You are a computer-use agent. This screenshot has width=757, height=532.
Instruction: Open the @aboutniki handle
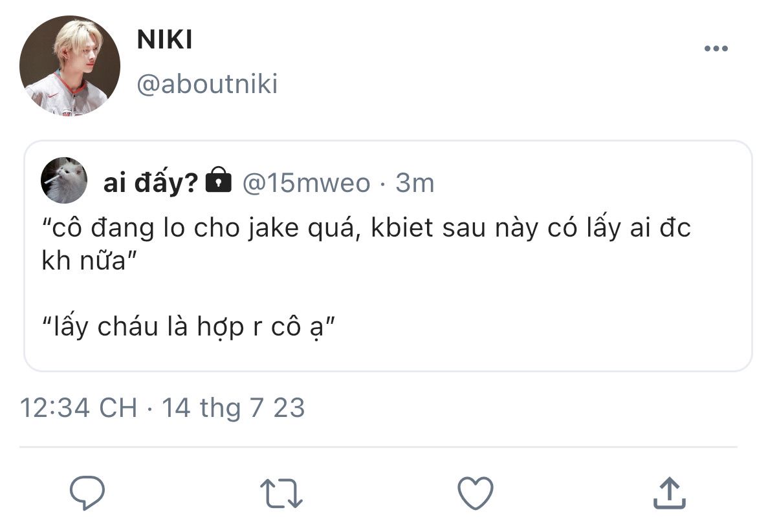click(207, 84)
